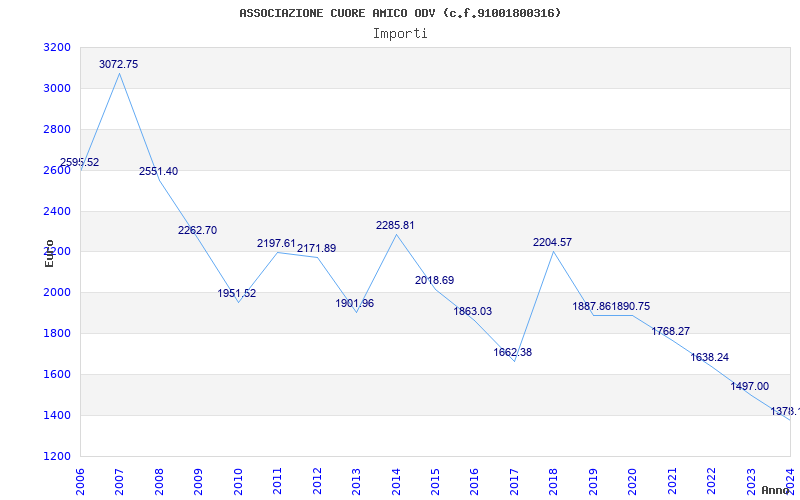The height and width of the screenshot is (500, 800).
Task: Click the y-axis tick 2000
Action: click(x=57, y=293)
